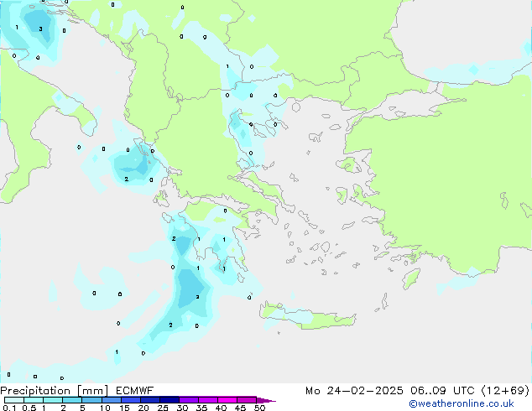The image size is (532, 411).
Task: Click the 40–45 mm magenta legend swatch
Action: [x=227, y=400]
